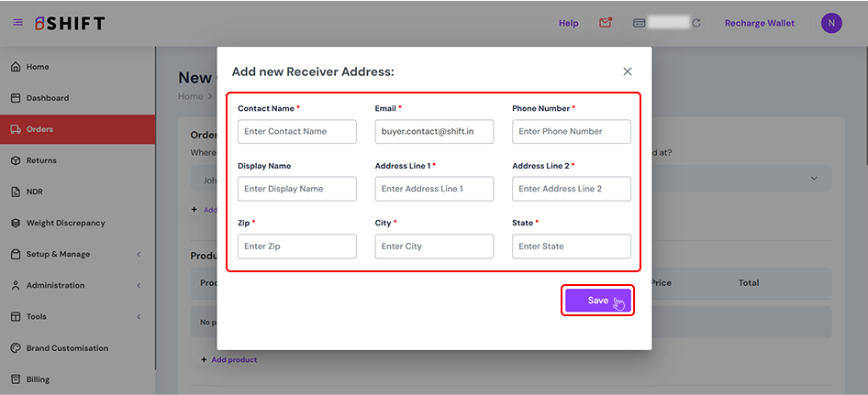Click the Home sidebar icon
The width and height of the screenshot is (868, 395).
pos(16,67)
